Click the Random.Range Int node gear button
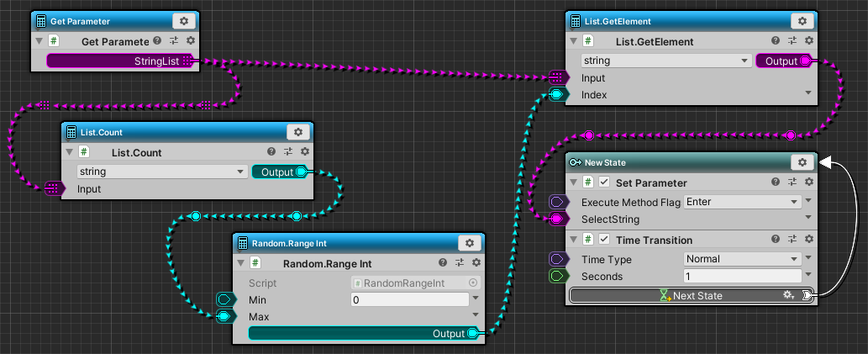 click(470, 243)
